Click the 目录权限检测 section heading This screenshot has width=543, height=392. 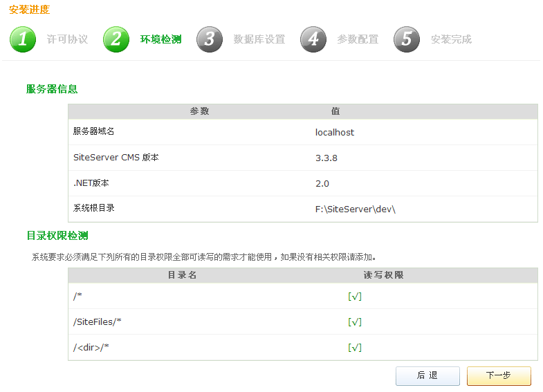point(57,236)
